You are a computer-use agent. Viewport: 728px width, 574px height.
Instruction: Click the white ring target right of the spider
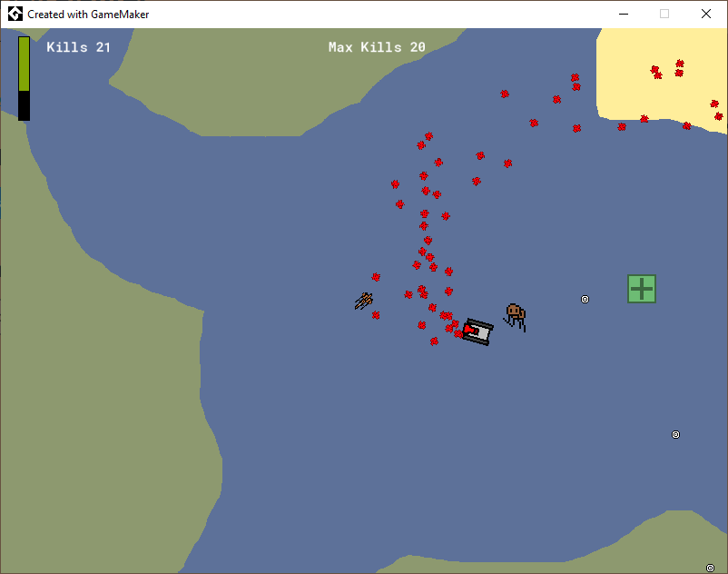click(585, 300)
